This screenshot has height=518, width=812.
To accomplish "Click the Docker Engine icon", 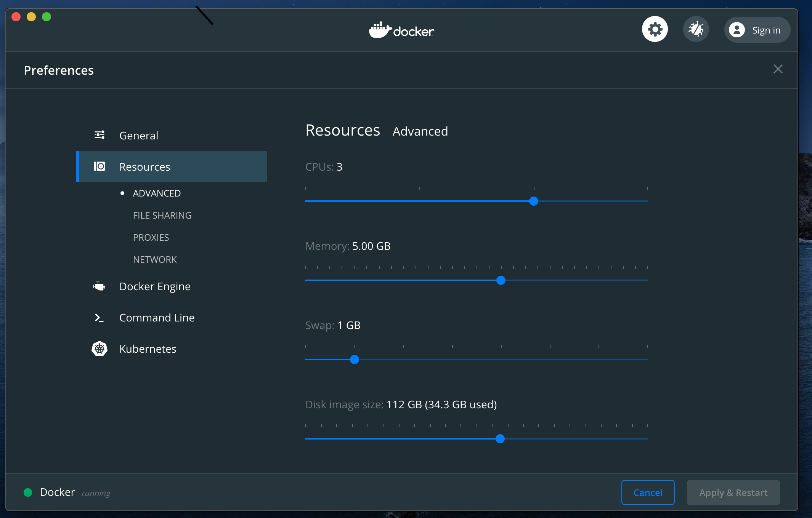I will point(99,286).
